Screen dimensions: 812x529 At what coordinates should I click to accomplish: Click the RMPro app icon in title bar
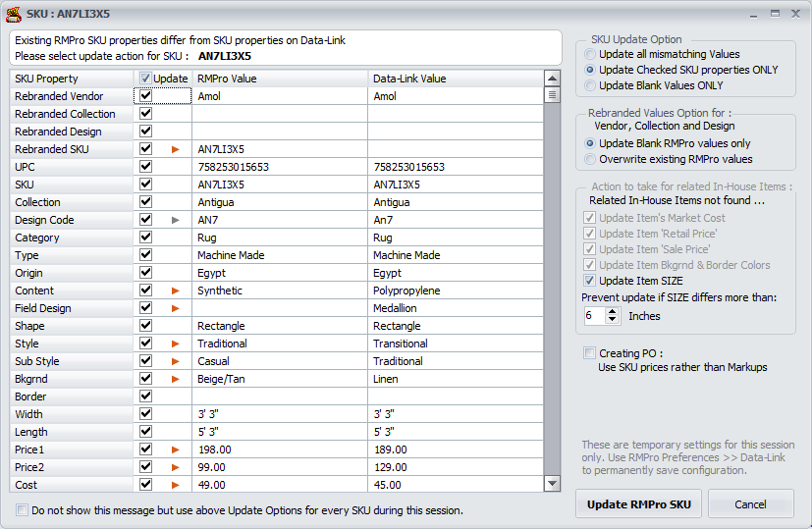coord(14,14)
